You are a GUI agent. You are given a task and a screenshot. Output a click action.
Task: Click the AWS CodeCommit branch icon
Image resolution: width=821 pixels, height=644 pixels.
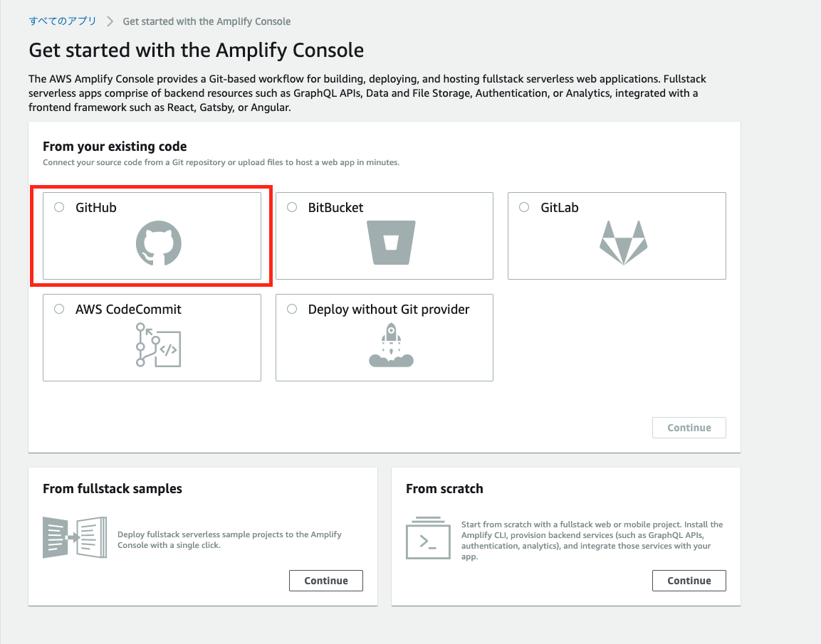[x=158, y=344]
